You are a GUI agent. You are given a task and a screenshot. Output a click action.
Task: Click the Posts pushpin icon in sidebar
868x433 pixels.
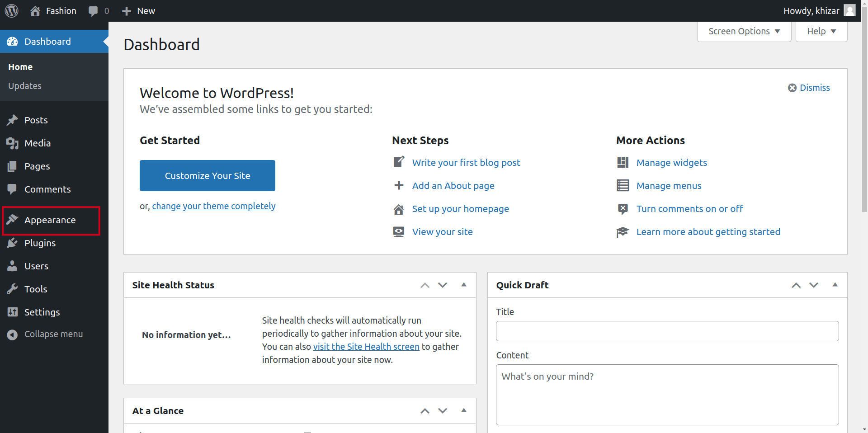(x=12, y=120)
